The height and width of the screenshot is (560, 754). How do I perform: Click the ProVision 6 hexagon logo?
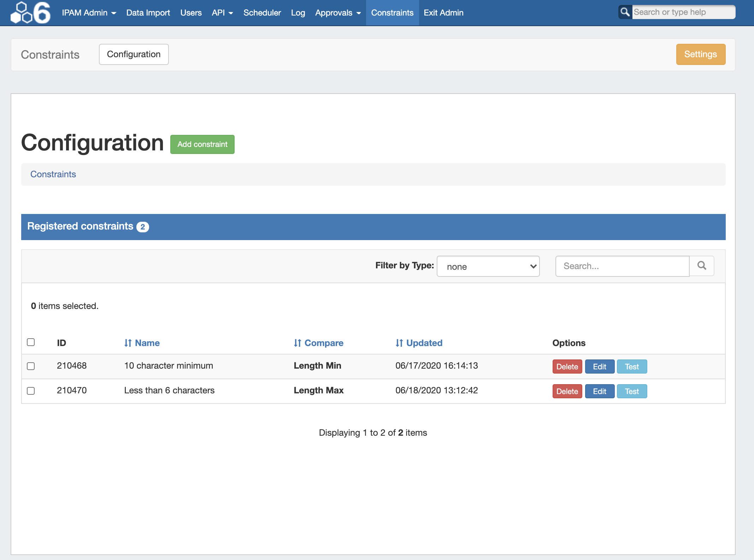click(30, 13)
